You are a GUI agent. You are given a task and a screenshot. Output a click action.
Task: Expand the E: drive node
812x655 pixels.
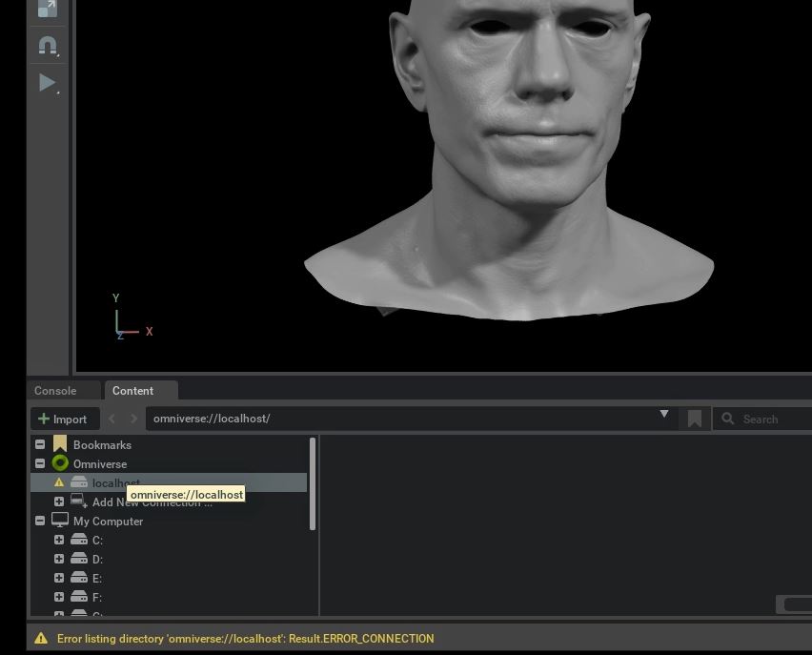click(59, 579)
